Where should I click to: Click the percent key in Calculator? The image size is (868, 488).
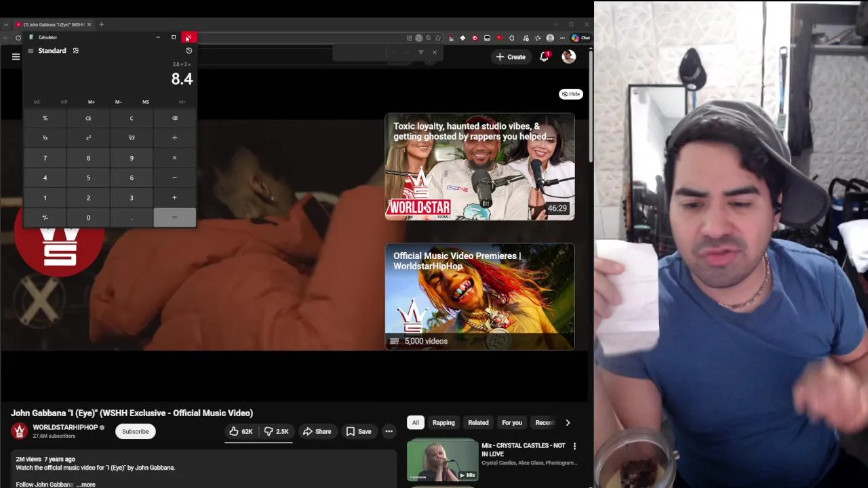point(45,118)
